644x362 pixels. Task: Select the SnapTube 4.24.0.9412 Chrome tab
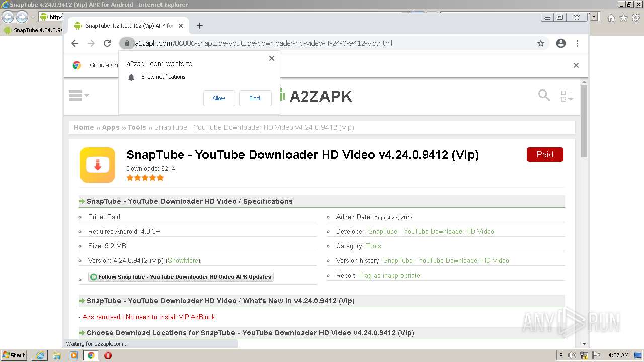[x=128, y=26]
